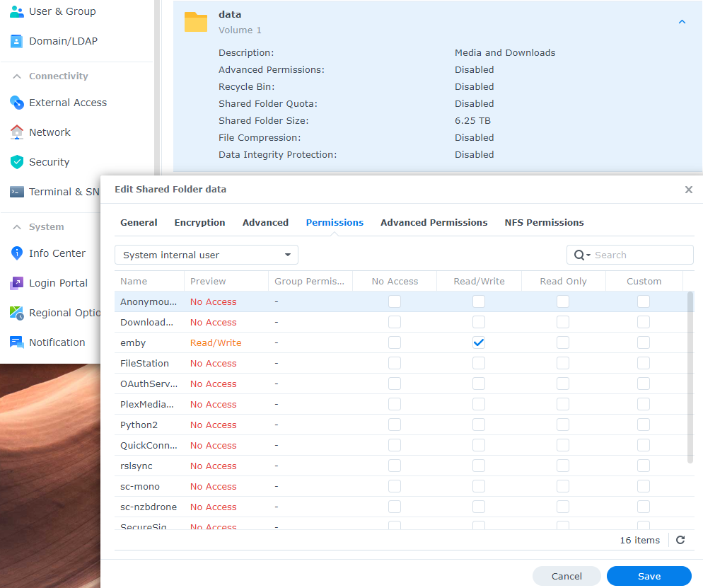Open the Network house icon
This screenshot has width=703, height=588.
17,132
